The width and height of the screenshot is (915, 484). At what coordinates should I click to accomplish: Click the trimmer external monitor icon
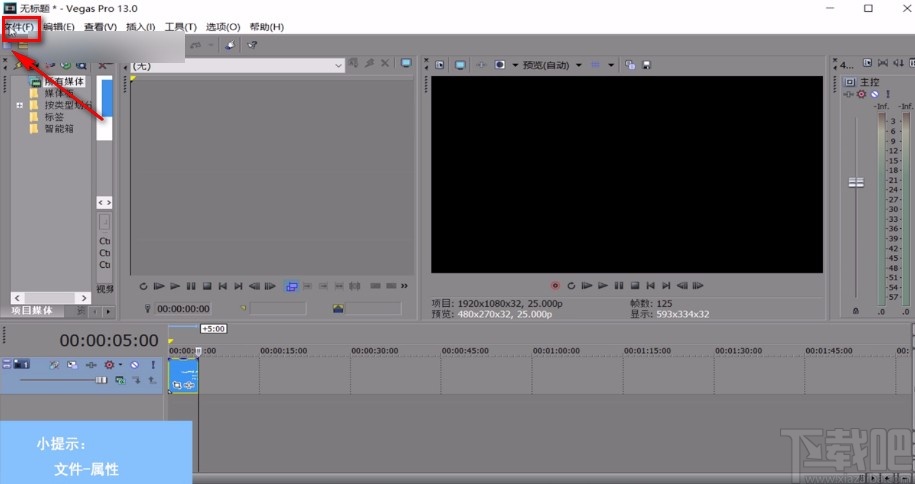click(x=406, y=63)
